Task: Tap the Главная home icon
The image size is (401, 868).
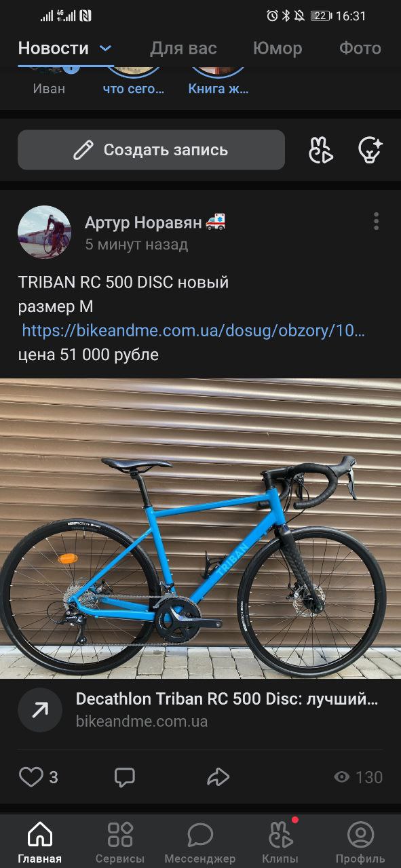Action: pyautogui.click(x=40, y=834)
